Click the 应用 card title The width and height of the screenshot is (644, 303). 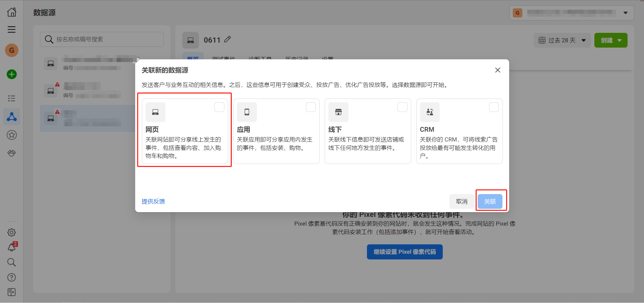244,129
